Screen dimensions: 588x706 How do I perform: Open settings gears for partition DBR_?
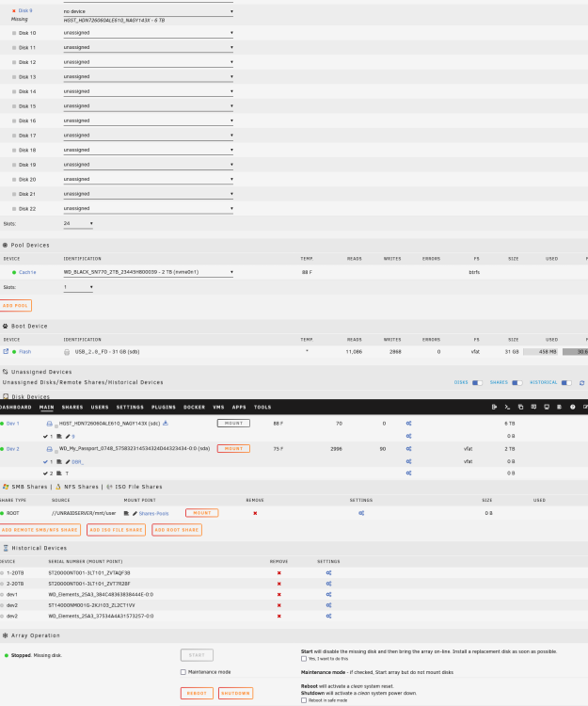pos(408,461)
